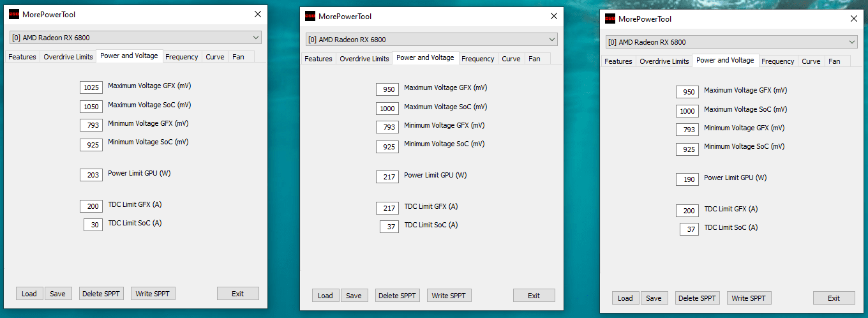This screenshot has width=868, height=318.
Task: Click Minimum Voltage GFX field in right window
Action: 687,130
